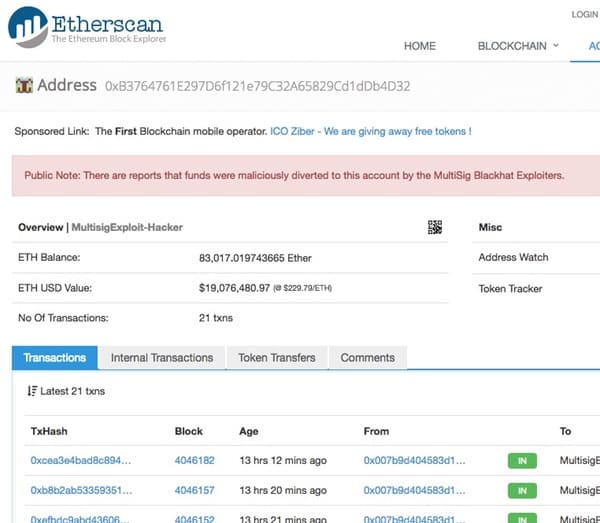Click the Etherscan logo
600x523 pixels.
87,27
